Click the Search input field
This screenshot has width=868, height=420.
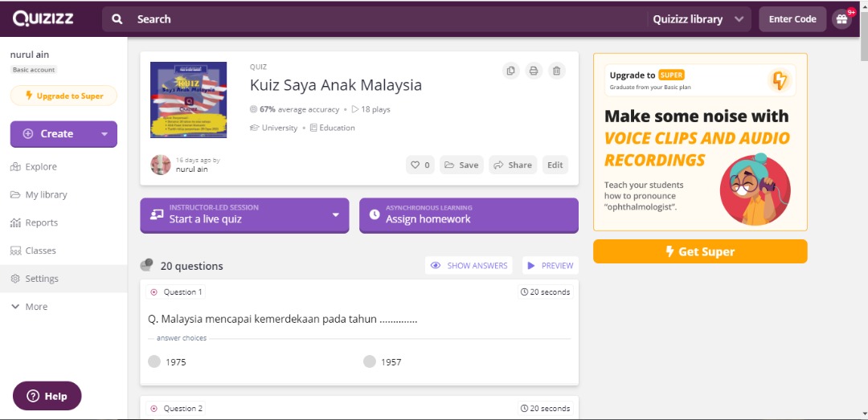(x=386, y=19)
